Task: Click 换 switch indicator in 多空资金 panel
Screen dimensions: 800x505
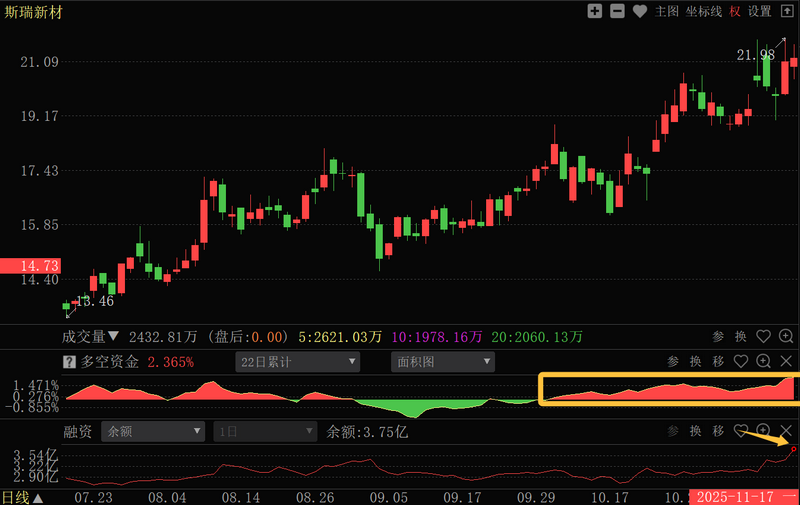Action: [x=695, y=362]
